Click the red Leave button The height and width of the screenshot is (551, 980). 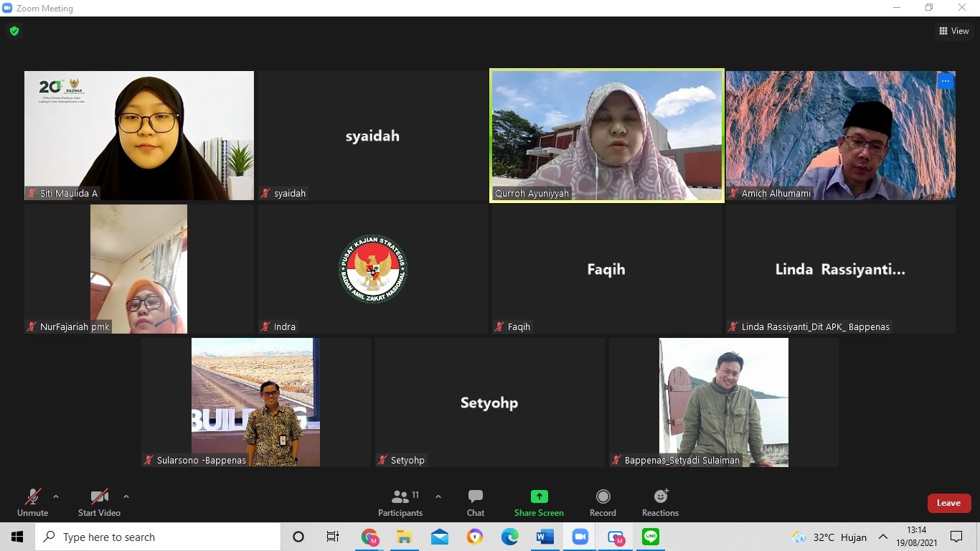948,503
